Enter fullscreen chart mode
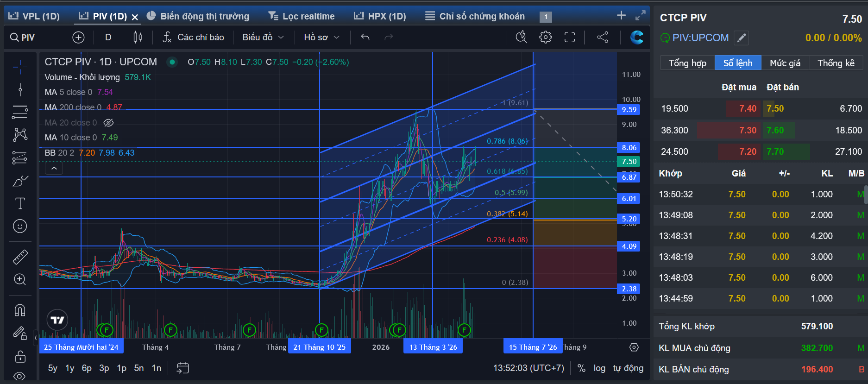Image resolution: width=868 pixels, height=384 pixels. click(570, 37)
